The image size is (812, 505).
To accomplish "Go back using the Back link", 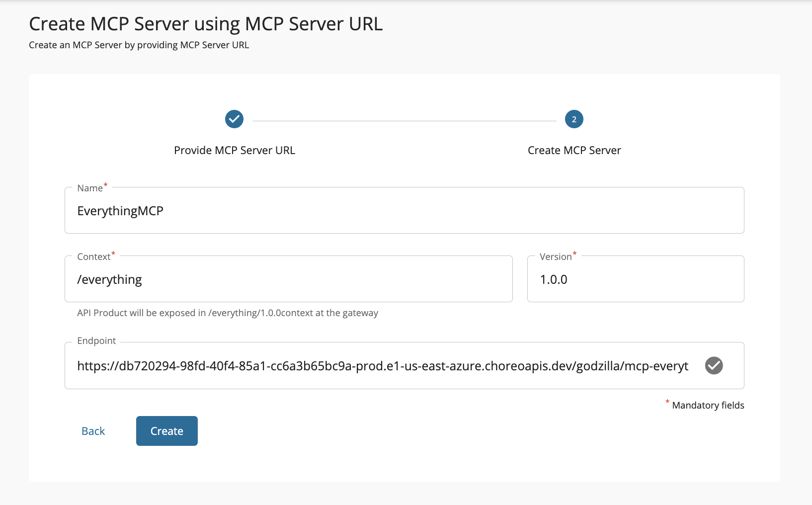I will click(x=93, y=431).
